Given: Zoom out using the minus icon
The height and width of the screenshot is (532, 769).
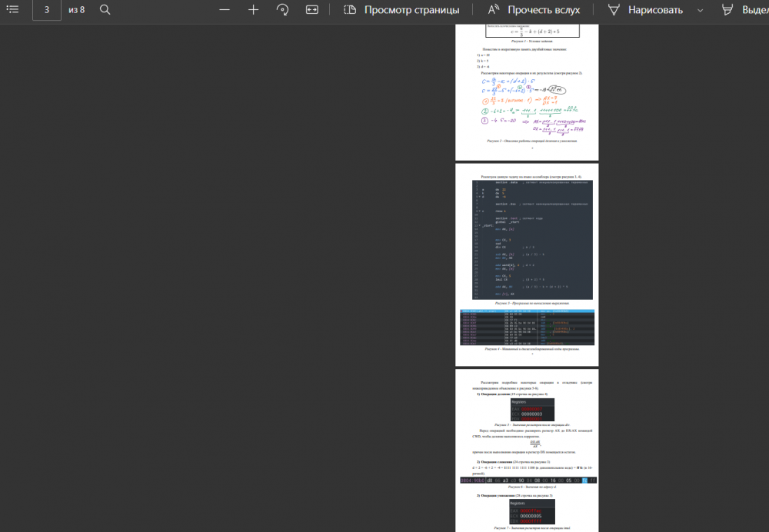Looking at the screenshot, I should (225, 10).
